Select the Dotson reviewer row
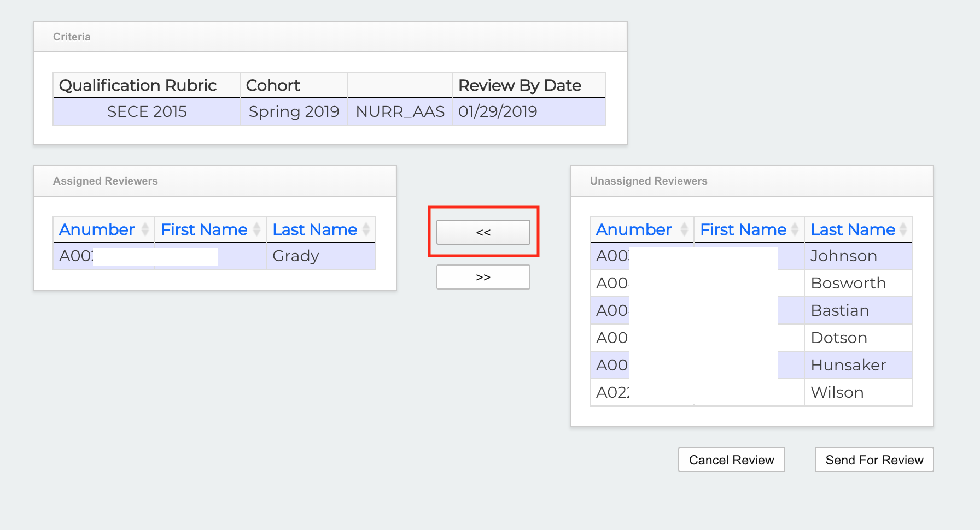The width and height of the screenshot is (980, 530). pyautogui.click(x=838, y=338)
